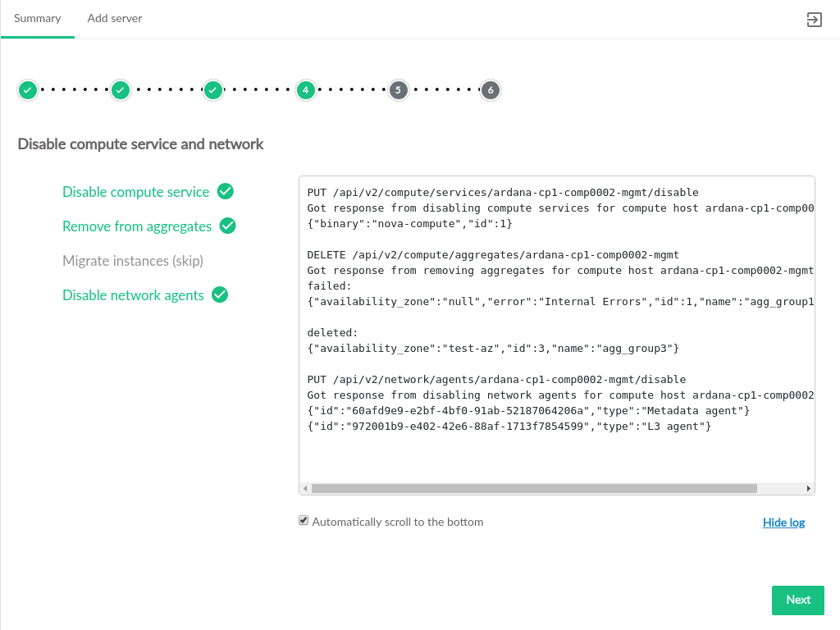Switch to the Add server tab
Viewport: 840px width, 630px height.
pos(115,19)
